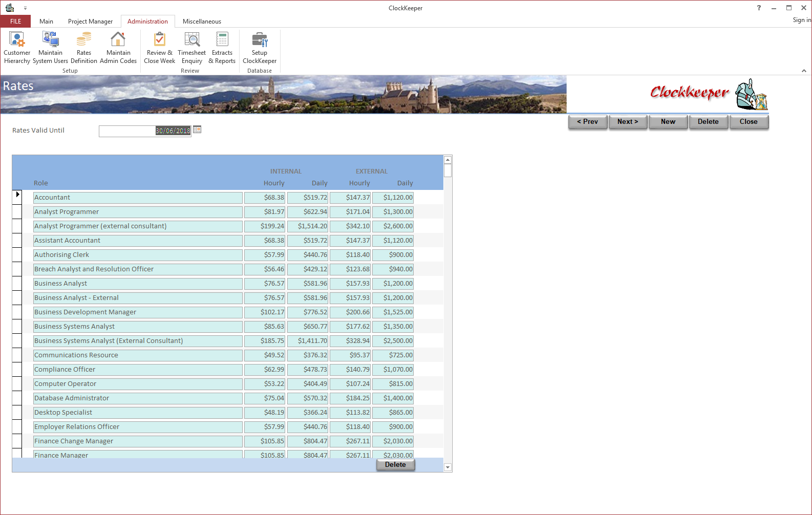The width and height of the screenshot is (812, 515).
Task: Open the FILE menu tab
Action: (16, 22)
